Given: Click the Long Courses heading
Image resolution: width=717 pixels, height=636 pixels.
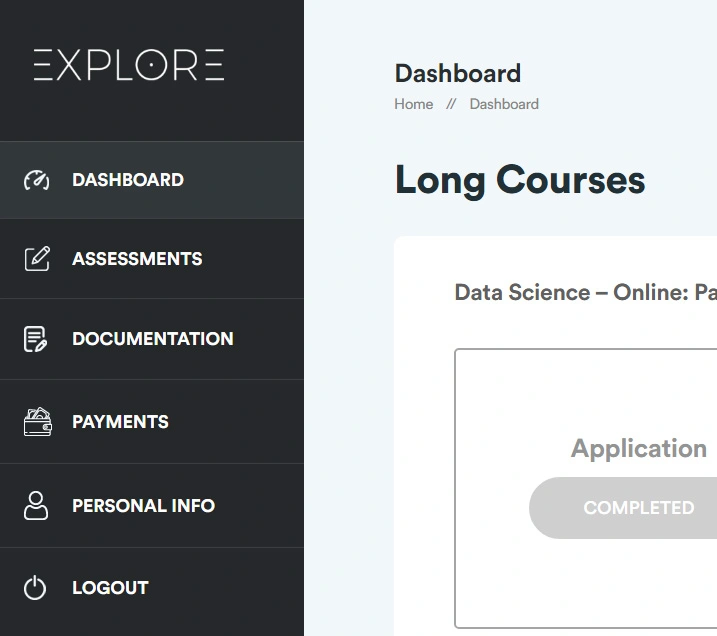Looking at the screenshot, I should coord(520,181).
